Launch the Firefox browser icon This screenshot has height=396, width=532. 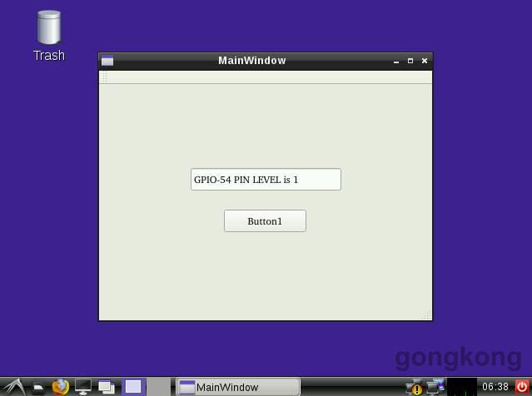61,387
